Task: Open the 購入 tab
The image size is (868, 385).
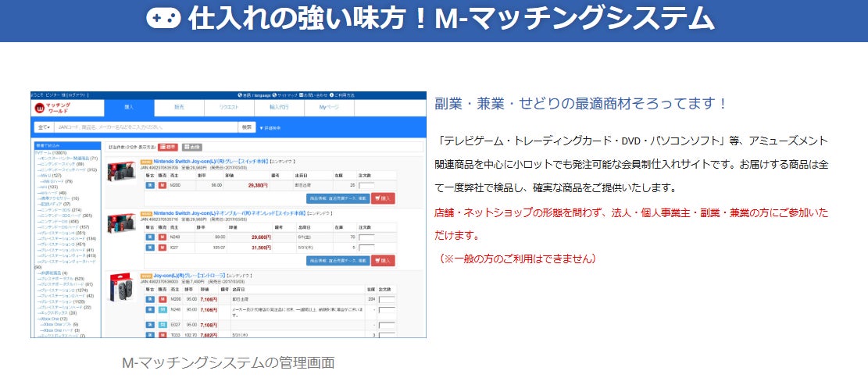Action: [x=129, y=108]
